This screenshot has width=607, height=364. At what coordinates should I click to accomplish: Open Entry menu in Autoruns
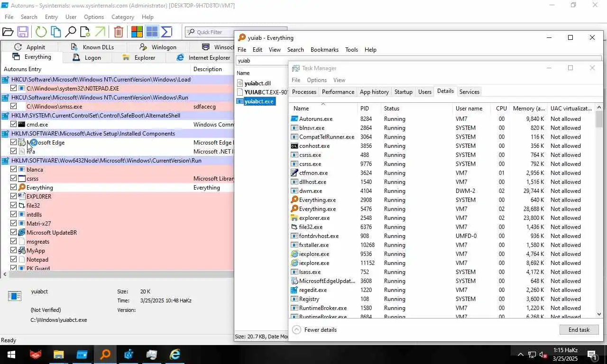click(51, 17)
